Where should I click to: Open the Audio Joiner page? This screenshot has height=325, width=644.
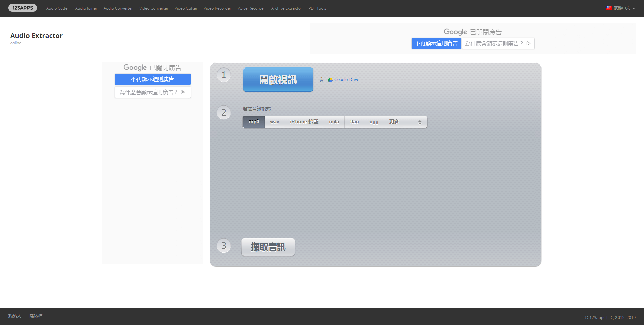(x=86, y=8)
